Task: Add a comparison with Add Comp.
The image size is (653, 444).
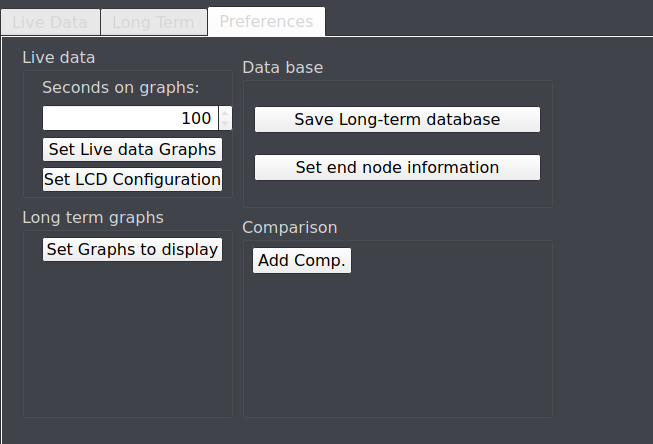Action: point(302,261)
